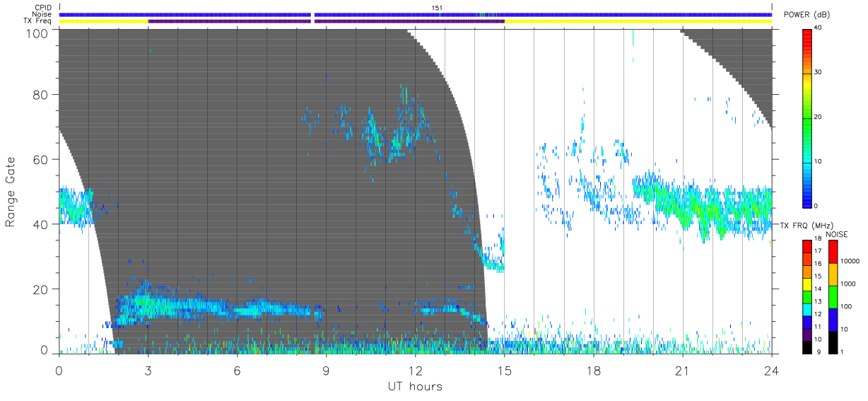The image size is (868, 401).
Task: Click the x-axis tick label "12"
Action: 415,371
